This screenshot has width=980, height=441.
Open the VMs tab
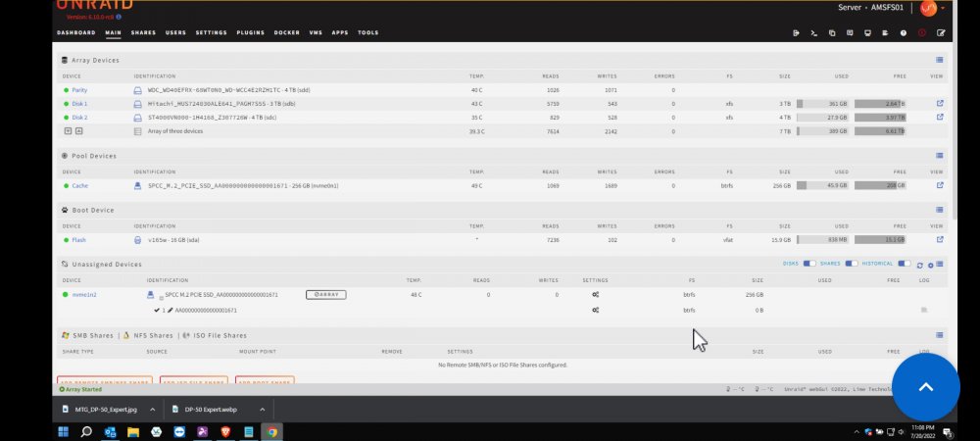316,32
